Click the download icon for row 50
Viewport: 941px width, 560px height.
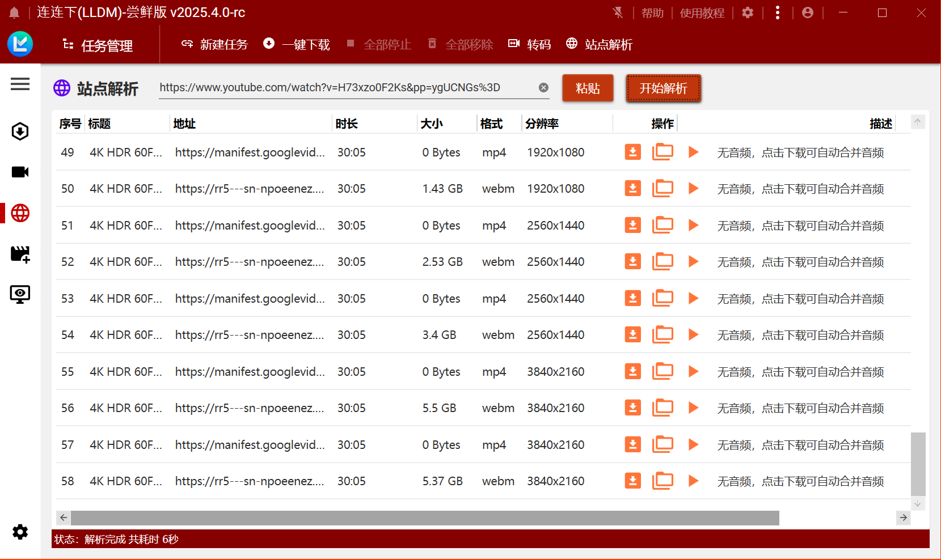click(632, 188)
